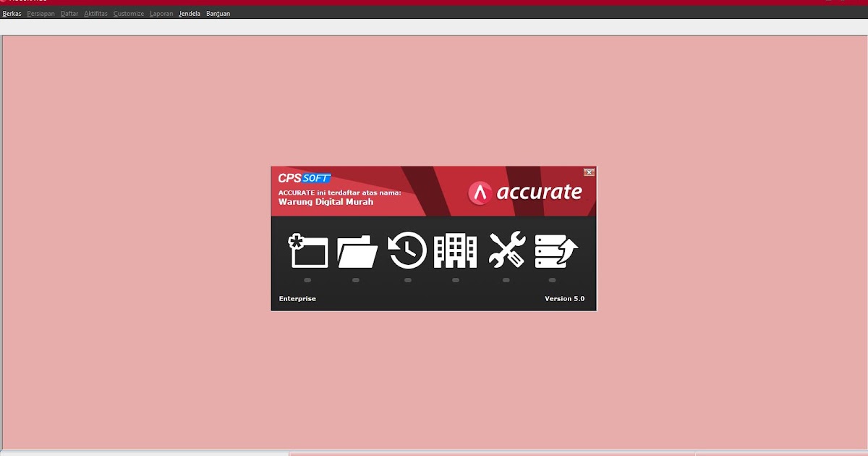Click the CPSSOFT logo

(x=305, y=178)
